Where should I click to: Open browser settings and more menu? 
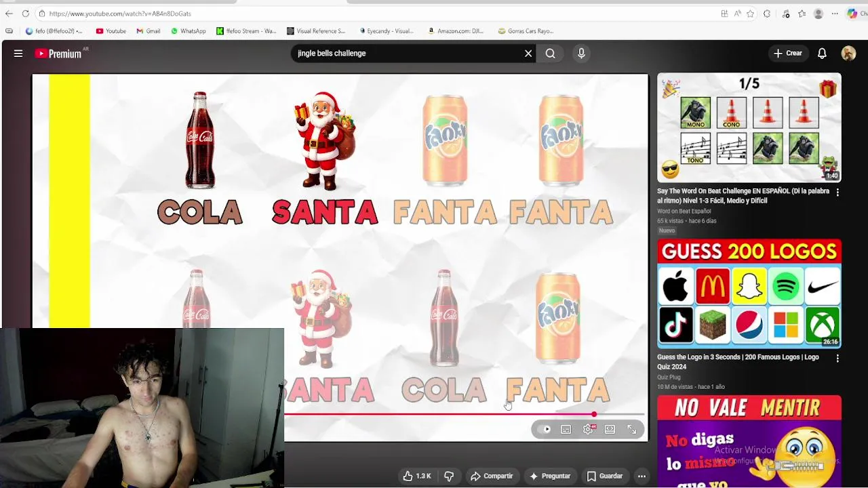[835, 14]
